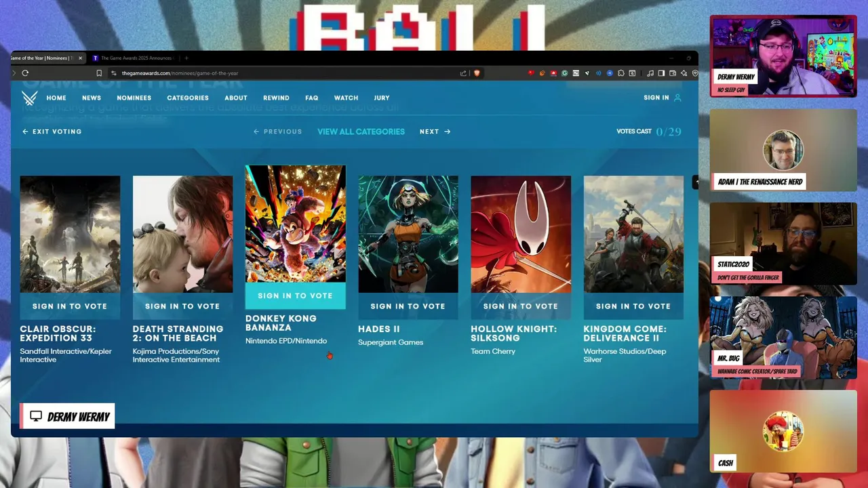The width and height of the screenshot is (868, 488).
Task: Go to the PREVIOUS category
Action: (x=277, y=131)
